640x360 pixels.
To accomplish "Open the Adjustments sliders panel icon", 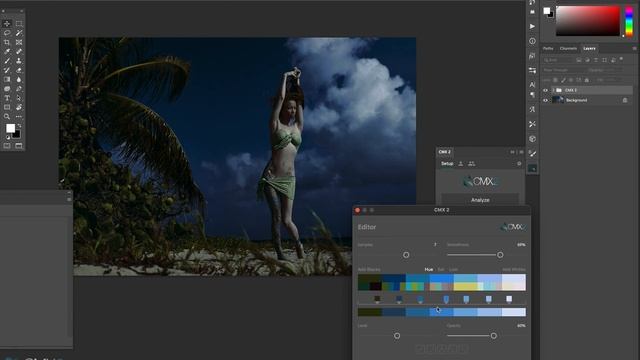I will [532, 70].
